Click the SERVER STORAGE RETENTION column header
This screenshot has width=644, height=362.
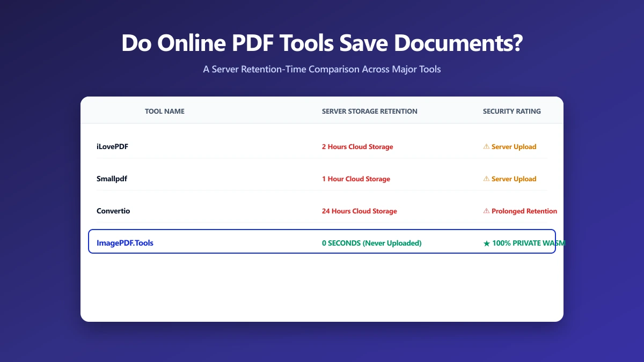click(370, 112)
